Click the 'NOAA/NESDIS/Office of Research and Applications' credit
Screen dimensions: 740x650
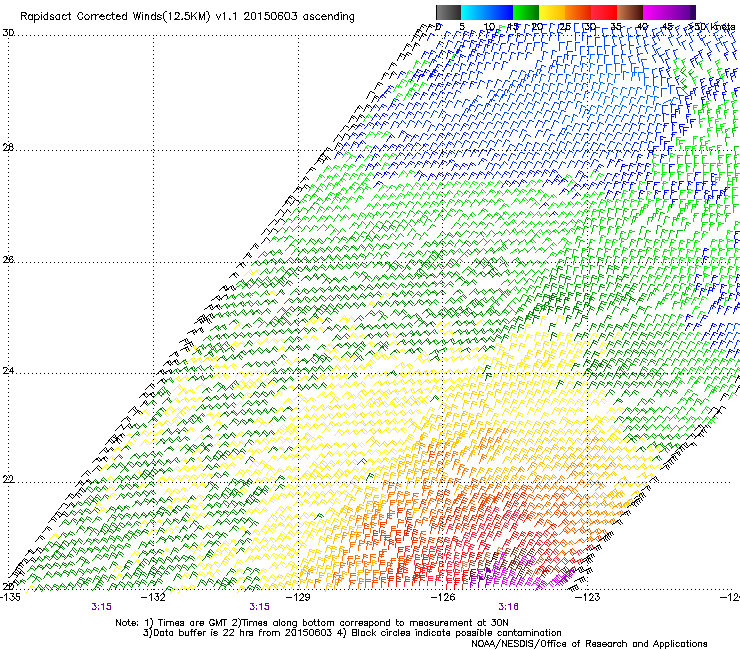tap(589, 644)
